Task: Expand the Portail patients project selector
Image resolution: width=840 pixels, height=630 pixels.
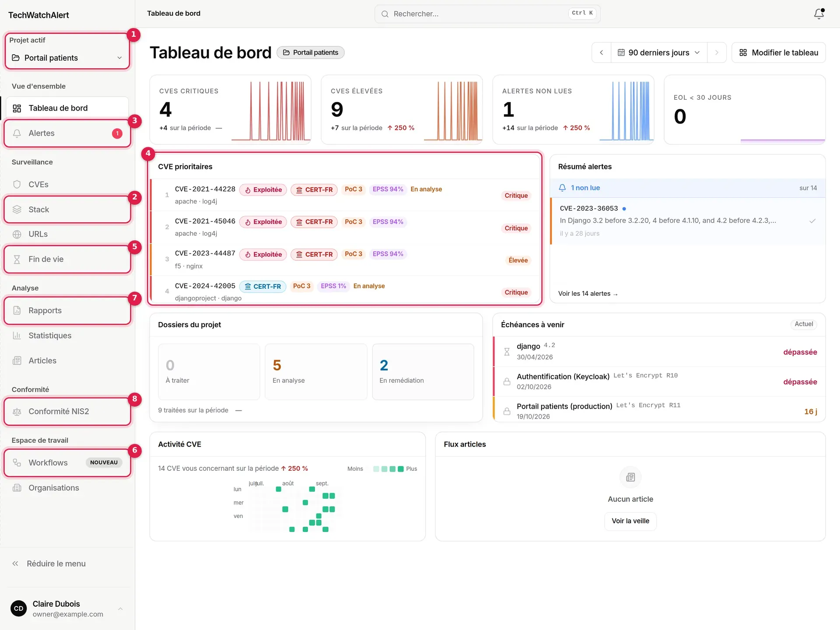Action: point(67,58)
